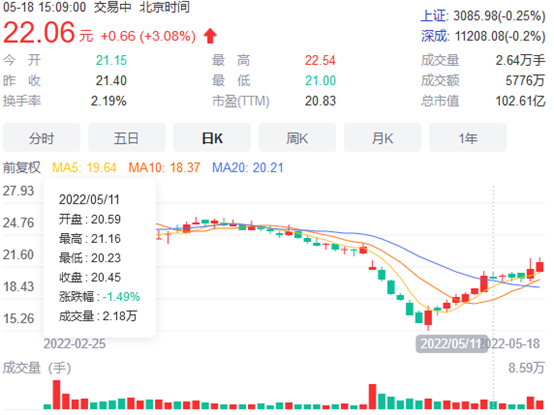This screenshot has width=554, height=415.
Task: Open the 上证 index quote 3085.98
Action: point(483,16)
